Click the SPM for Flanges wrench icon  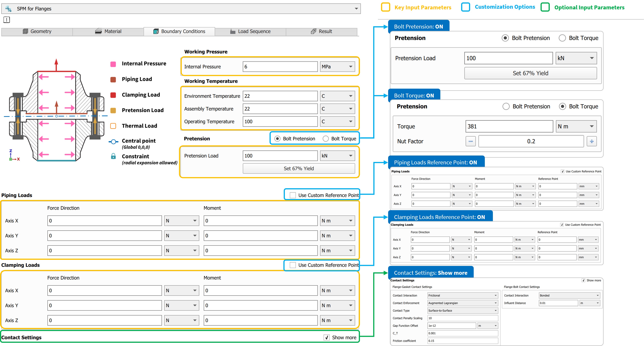click(8, 9)
